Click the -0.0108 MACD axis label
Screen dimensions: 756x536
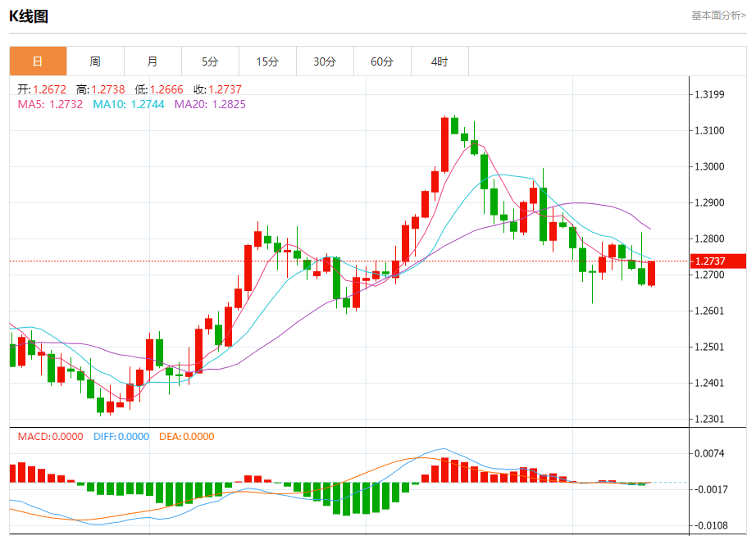[710, 526]
